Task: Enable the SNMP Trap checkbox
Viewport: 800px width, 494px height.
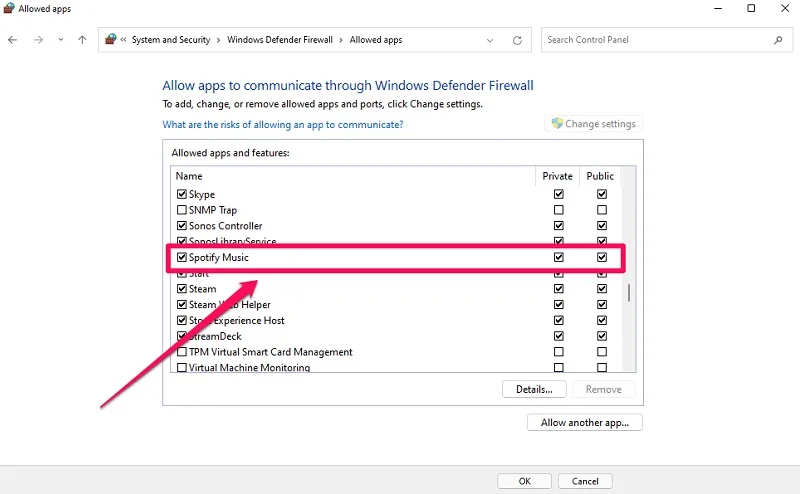Action: click(182, 210)
